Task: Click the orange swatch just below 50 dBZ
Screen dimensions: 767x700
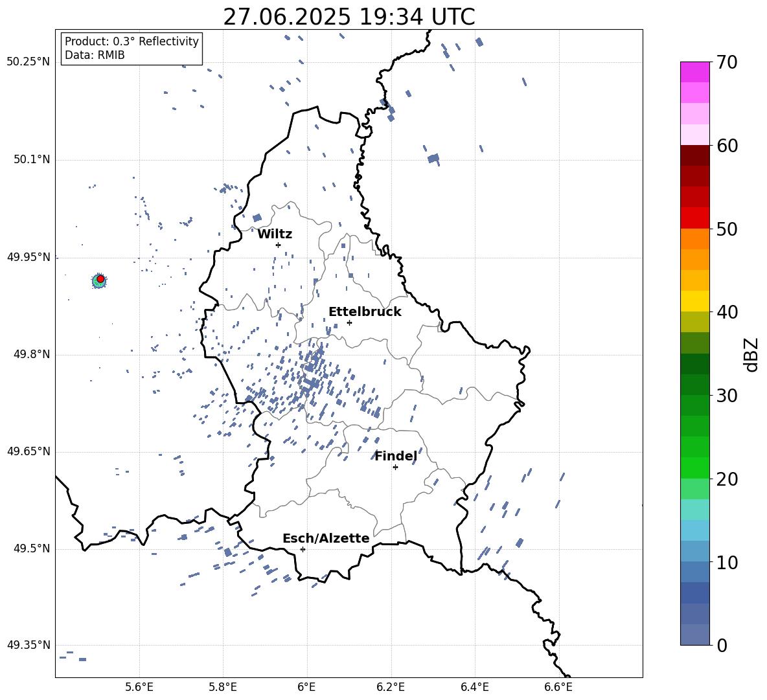Action: click(695, 239)
